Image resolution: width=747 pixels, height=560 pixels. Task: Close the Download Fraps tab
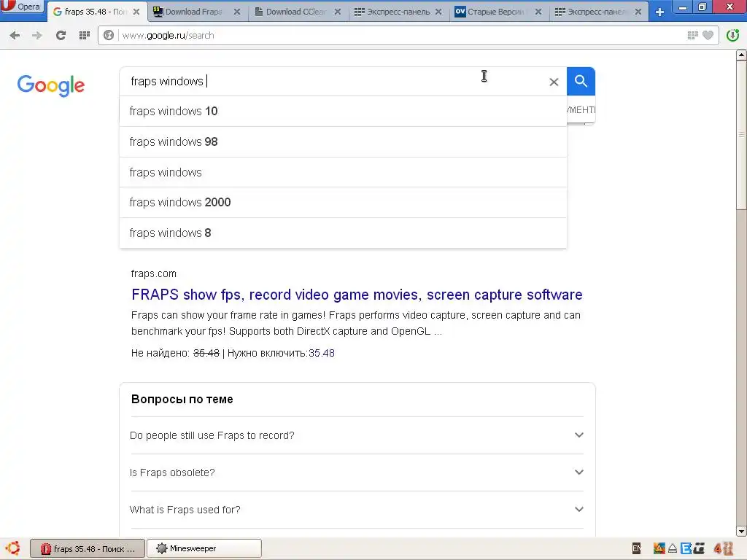pos(237,12)
